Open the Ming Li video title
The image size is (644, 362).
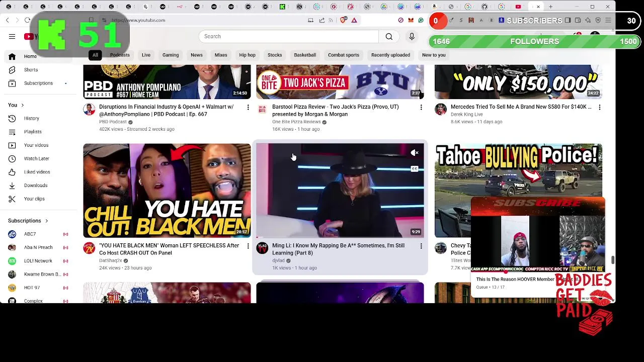pyautogui.click(x=338, y=249)
